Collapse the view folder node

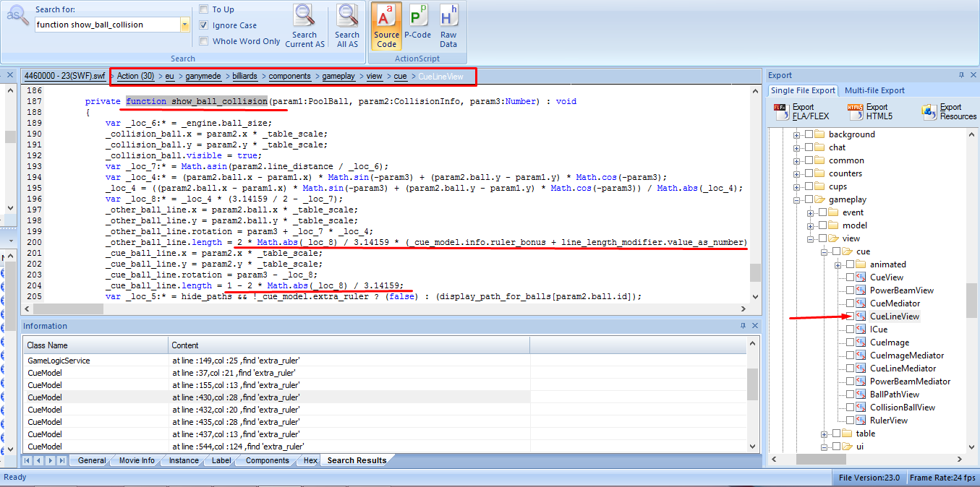click(811, 238)
